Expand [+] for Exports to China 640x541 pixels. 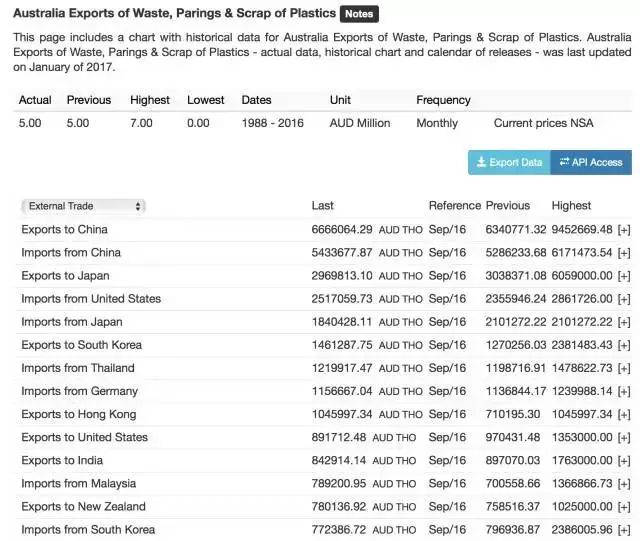click(624, 230)
